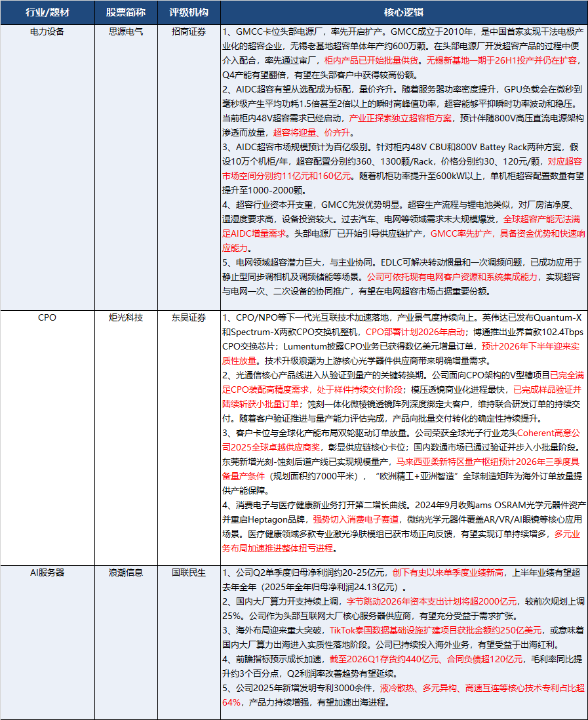Click the line starting 5、电网领域超容潜力巨大
The width and height of the screenshot is (588, 720).
point(402,263)
